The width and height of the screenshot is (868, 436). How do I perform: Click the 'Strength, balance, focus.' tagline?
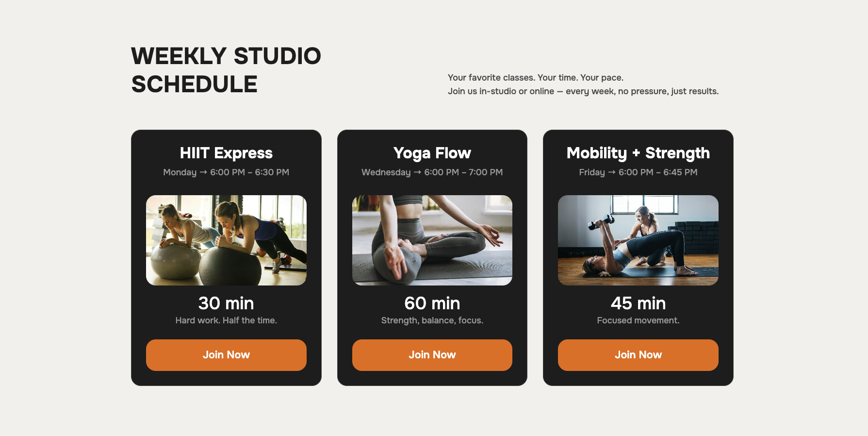432,320
